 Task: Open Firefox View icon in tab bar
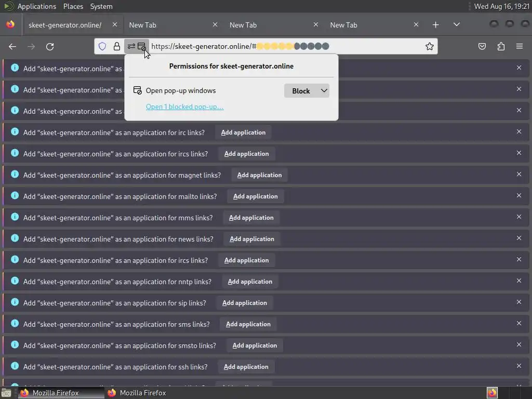10,24
